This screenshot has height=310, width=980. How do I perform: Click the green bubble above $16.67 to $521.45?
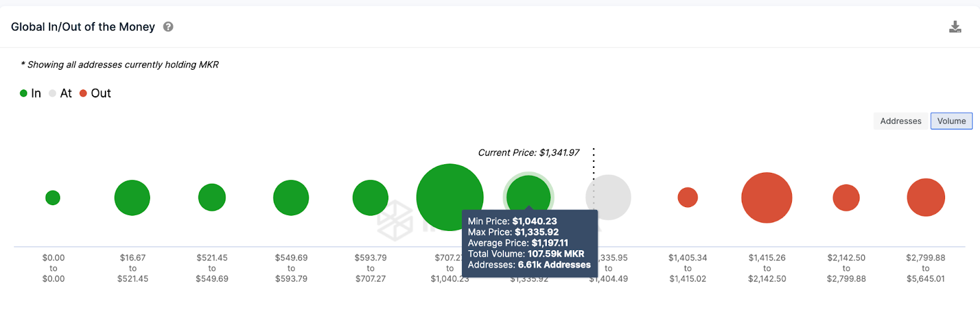tap(132, 198)
